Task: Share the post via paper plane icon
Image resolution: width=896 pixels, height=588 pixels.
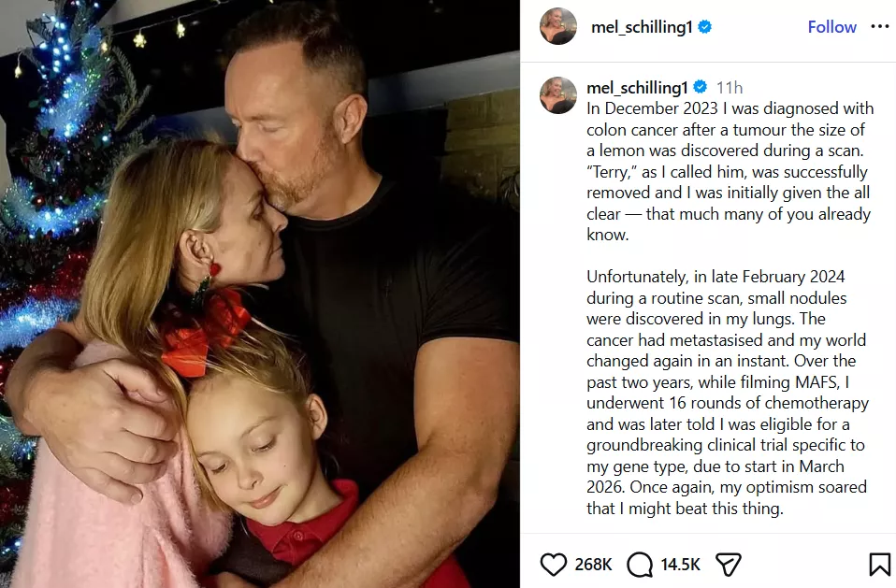Action: (x=728, y=565)
